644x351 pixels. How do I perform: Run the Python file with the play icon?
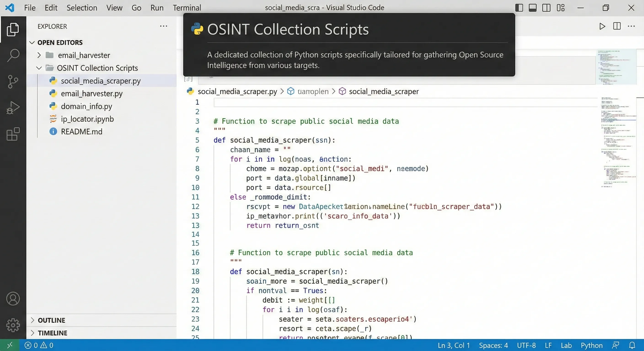pyautogui.click(x=602, y=26)
